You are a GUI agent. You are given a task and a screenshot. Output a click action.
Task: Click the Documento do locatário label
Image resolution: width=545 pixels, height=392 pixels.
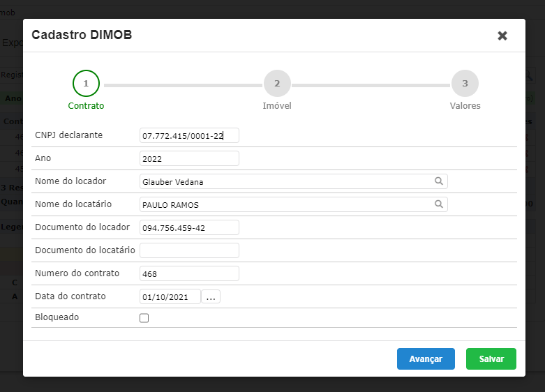pyautogui.click(x=85, y=250)
